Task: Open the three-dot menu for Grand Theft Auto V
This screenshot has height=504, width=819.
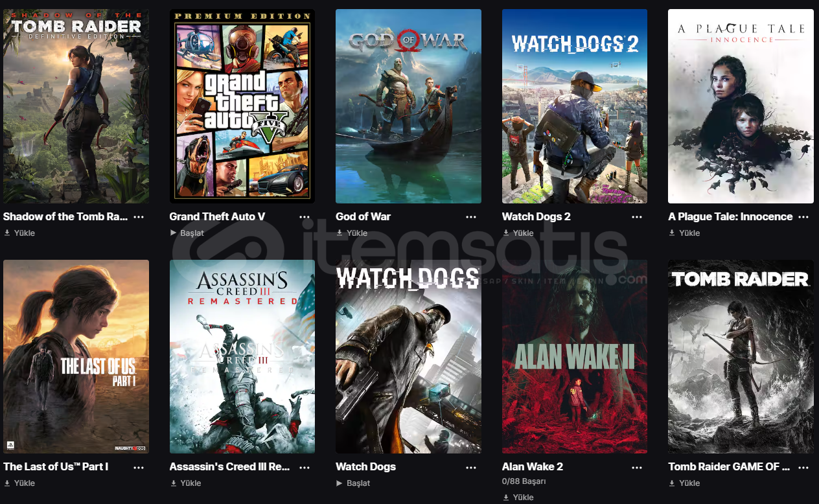Action: [305, 217]
